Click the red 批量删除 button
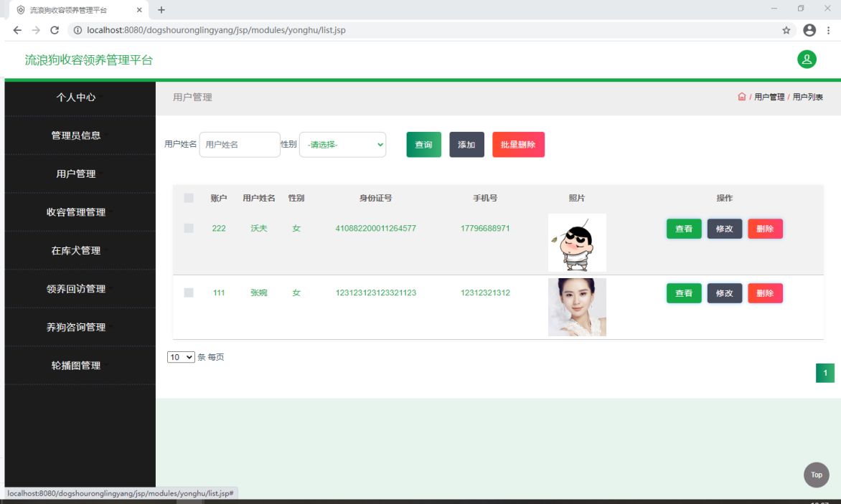The image size is (841, 504). 518,145
